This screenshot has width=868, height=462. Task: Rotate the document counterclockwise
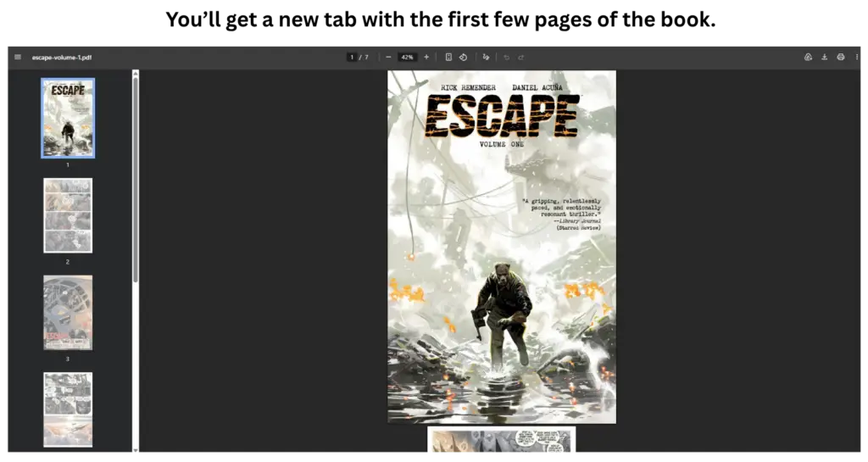(x=464, y=57)
